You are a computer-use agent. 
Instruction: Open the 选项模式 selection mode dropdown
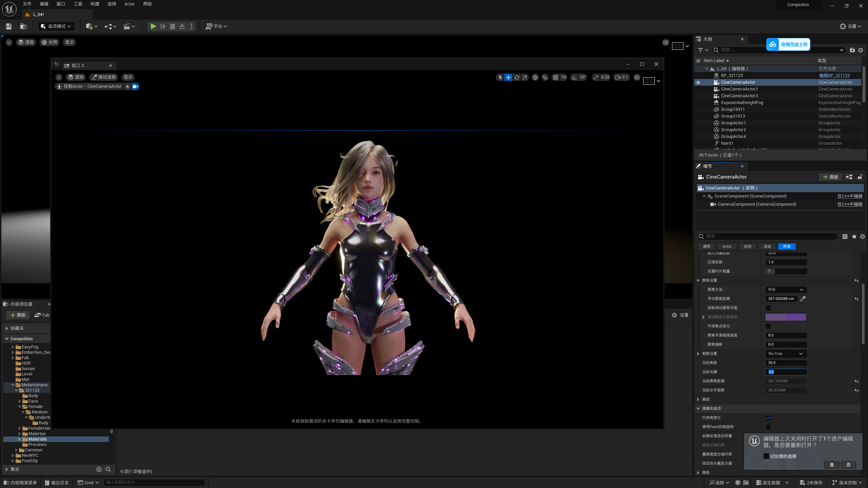pyautogui.click(x=57, y=26)
